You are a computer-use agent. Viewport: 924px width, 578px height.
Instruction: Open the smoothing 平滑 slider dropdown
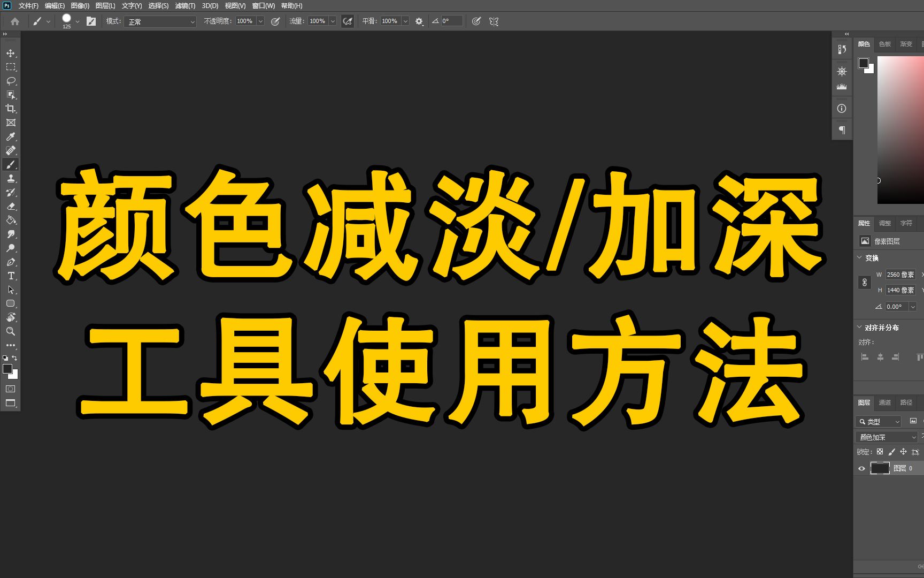(405, 21)
